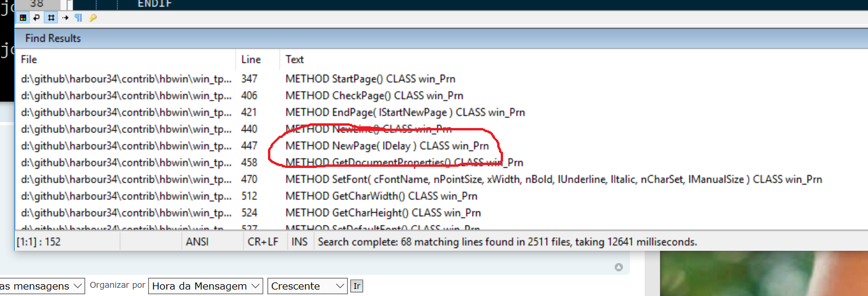The height and width of the screenshot is (296, 868).
Task: Click ENDIF in the code editor
Action: pyautogui.click(x=155, y=4)
